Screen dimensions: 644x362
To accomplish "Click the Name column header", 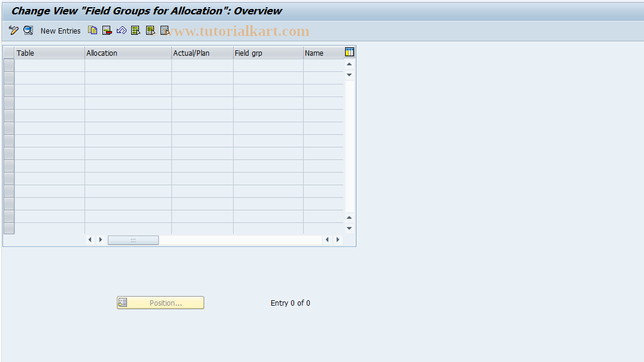I will 323,53.
